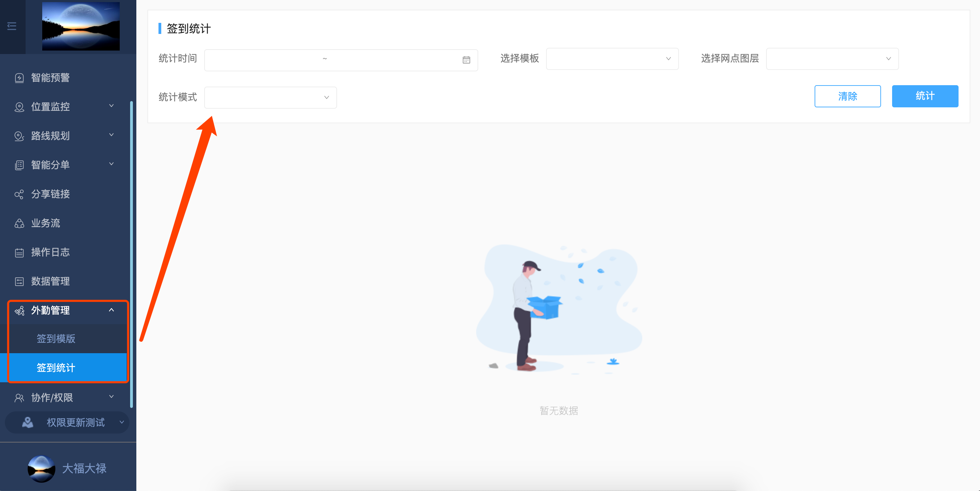This screenshot has width=980, height=491.
Task: Open the 选择模板 dropdown
Action: pyautogui.click(x=612, y=59)
